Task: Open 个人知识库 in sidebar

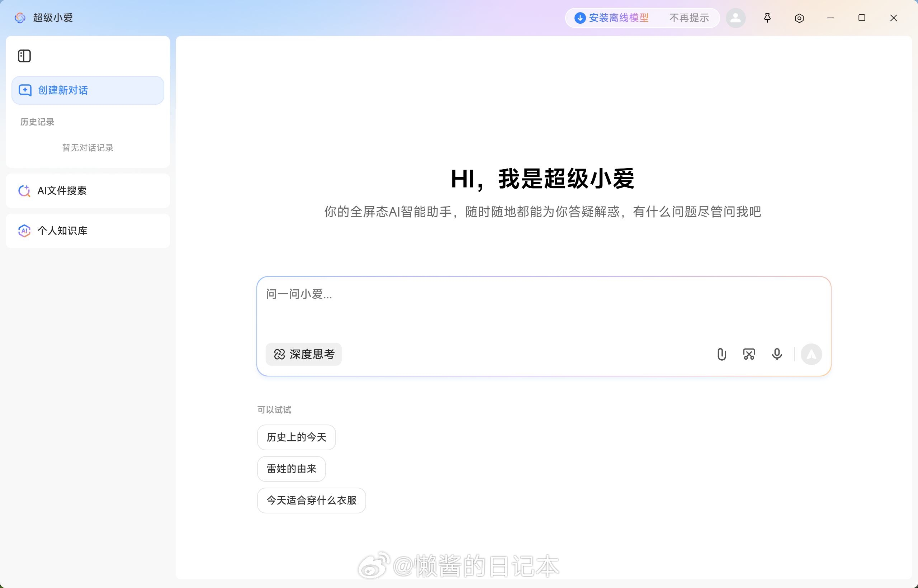Action: 88,231
